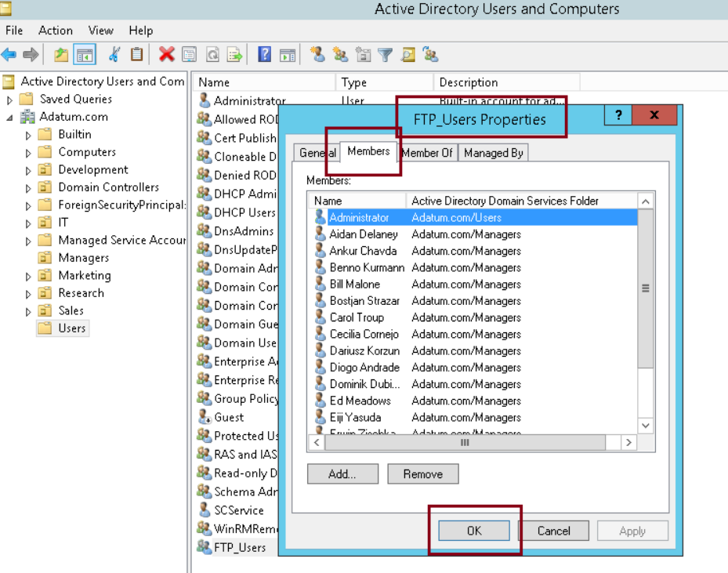Screen dimensions: 728x573
Task: Open Properties via toolbar icon
Action: 190,55
